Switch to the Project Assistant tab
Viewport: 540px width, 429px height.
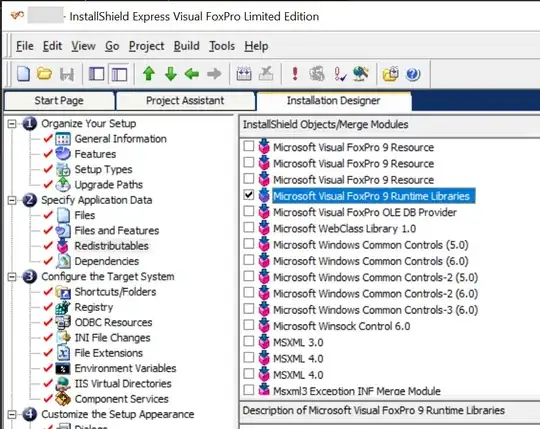185,101
